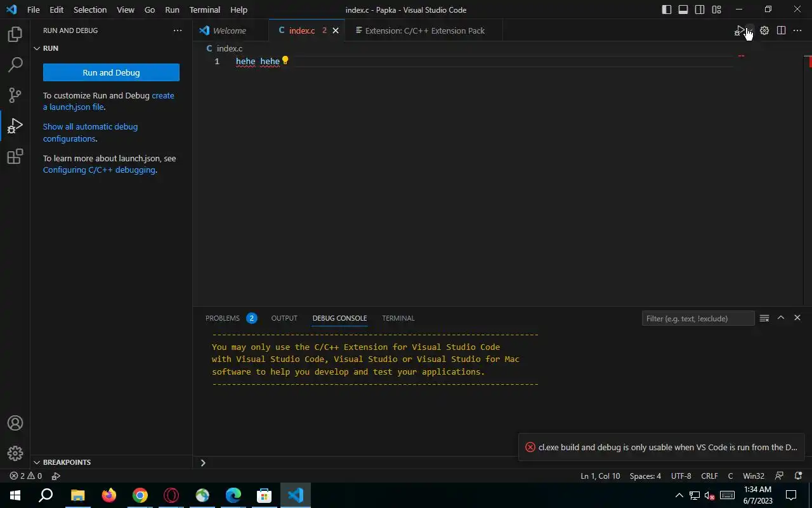
Task: Select the Win32 configuration in status bar
Action: [x=754, y=476]
